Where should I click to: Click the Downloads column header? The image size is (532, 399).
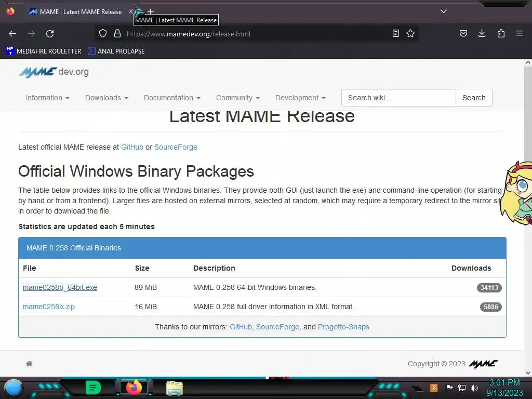click(471, 268)
